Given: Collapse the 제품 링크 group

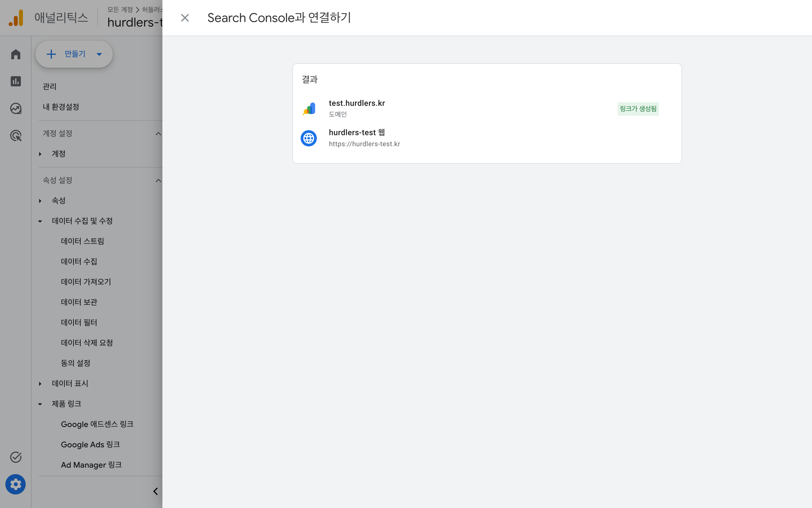Looking at the screenshot, I should [40, 404].
